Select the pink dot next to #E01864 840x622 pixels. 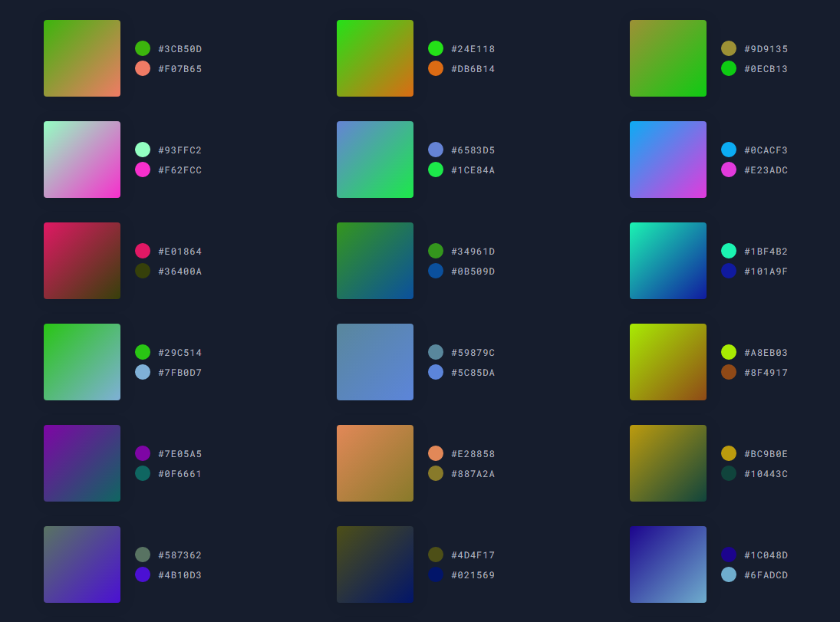[x=143, y=251]
